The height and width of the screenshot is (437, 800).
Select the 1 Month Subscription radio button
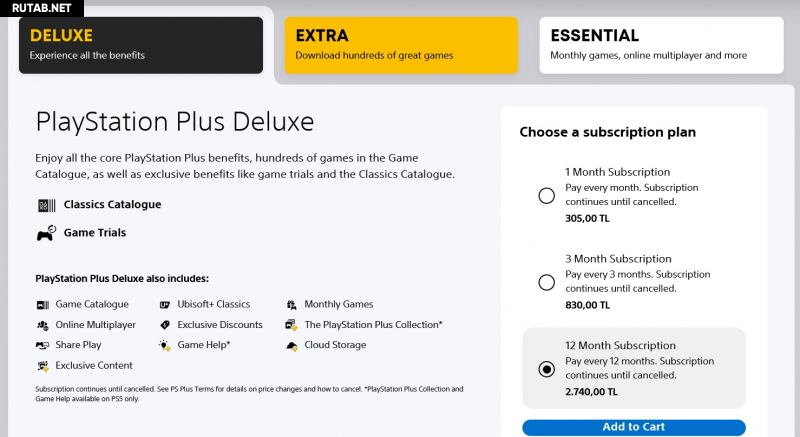pos(546,196)
